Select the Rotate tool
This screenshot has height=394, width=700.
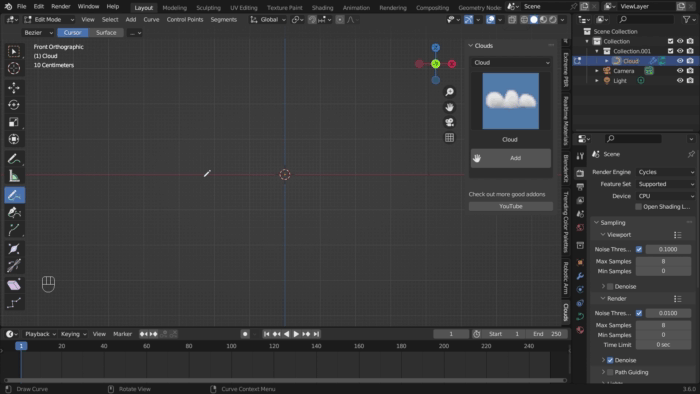[x=14, y=105]
